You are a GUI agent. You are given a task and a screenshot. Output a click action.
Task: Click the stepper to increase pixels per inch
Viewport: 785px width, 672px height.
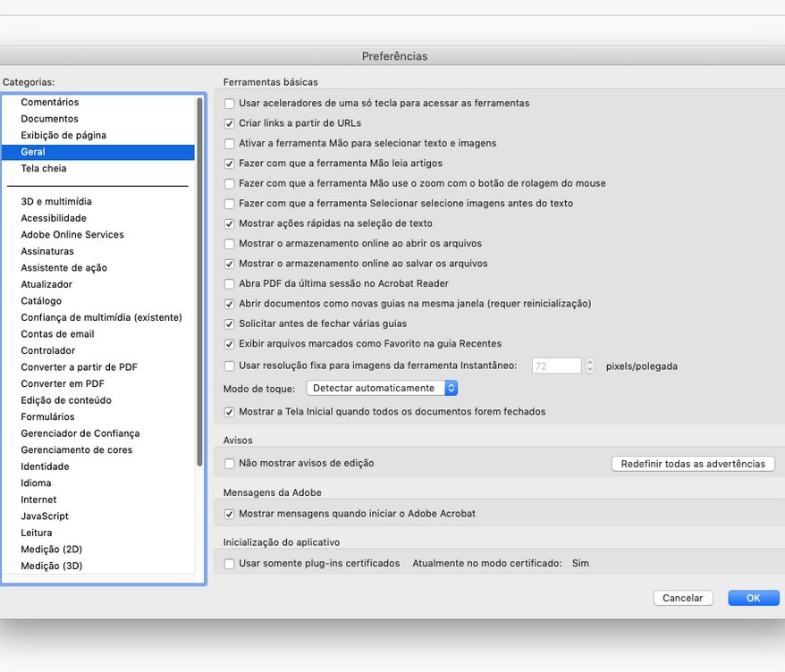pyautogui.click(x=589, y=362)
